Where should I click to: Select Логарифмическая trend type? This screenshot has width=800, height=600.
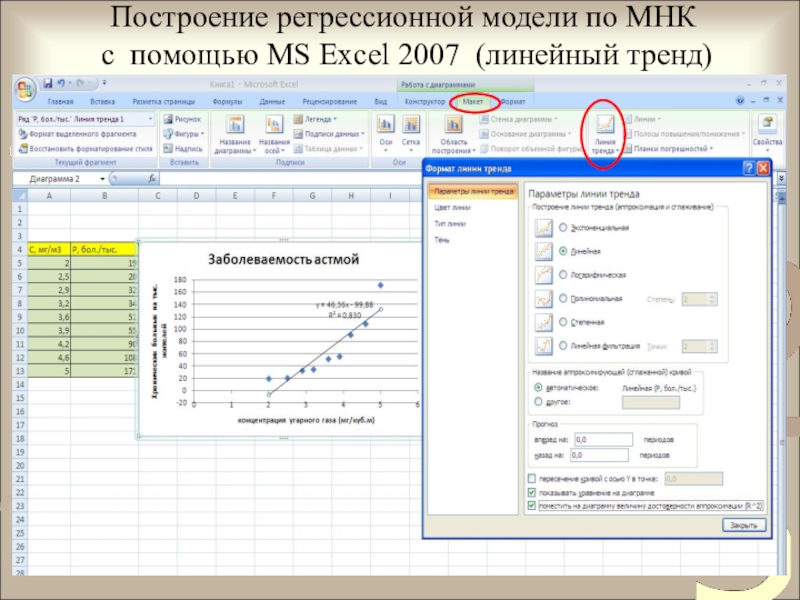click(x=563, y=275)
